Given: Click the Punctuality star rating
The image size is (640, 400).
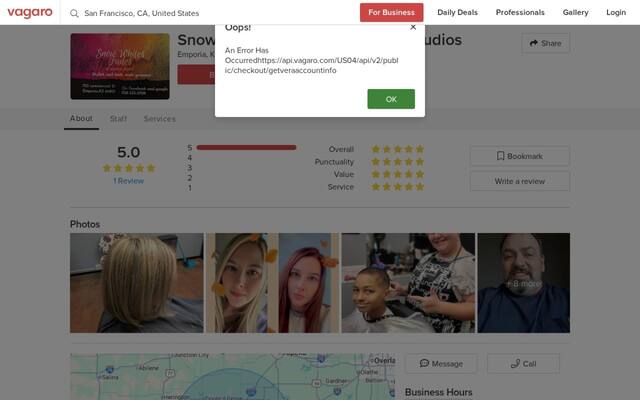Looking at the screenshot, I should tap(398, 162).
